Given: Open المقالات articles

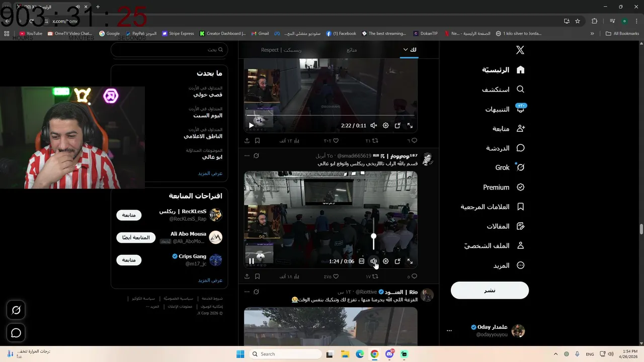Looking at the screenshot, I should tap(506, 226).
